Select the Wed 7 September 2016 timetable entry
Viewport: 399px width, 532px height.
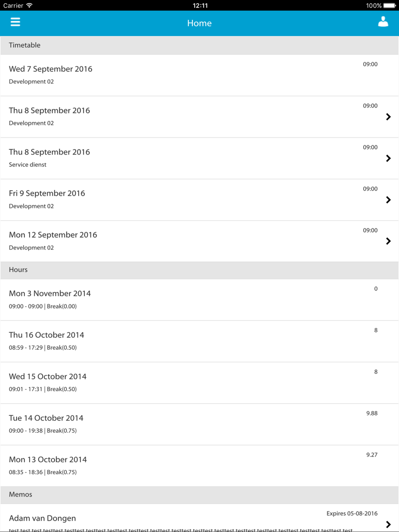point(199,75)
